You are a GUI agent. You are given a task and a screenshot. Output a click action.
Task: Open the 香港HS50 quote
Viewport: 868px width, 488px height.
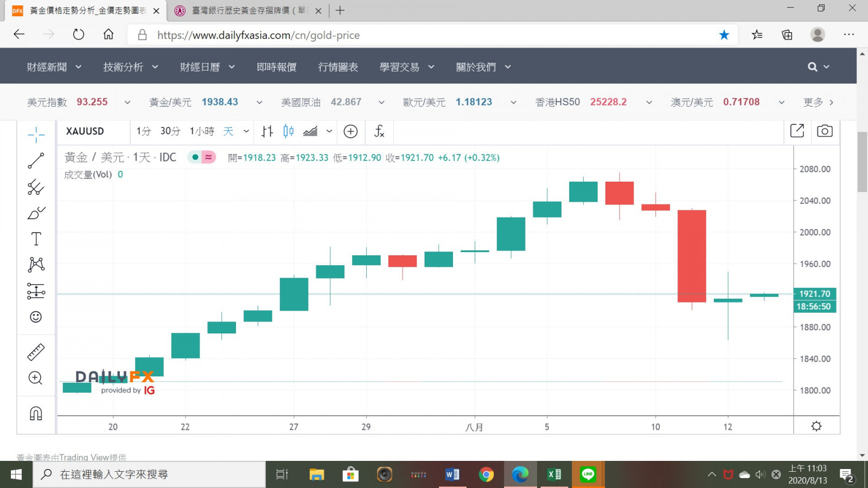pos(581,102)
